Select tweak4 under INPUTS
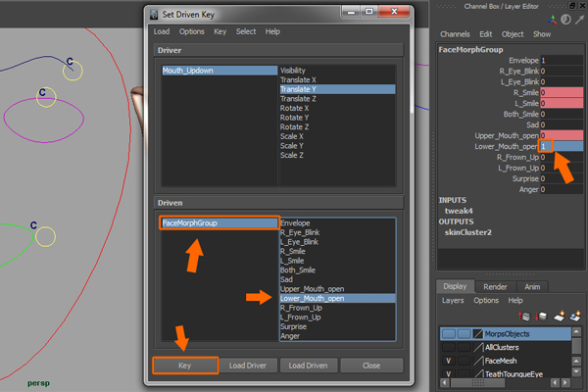 (x=459, y=211)
